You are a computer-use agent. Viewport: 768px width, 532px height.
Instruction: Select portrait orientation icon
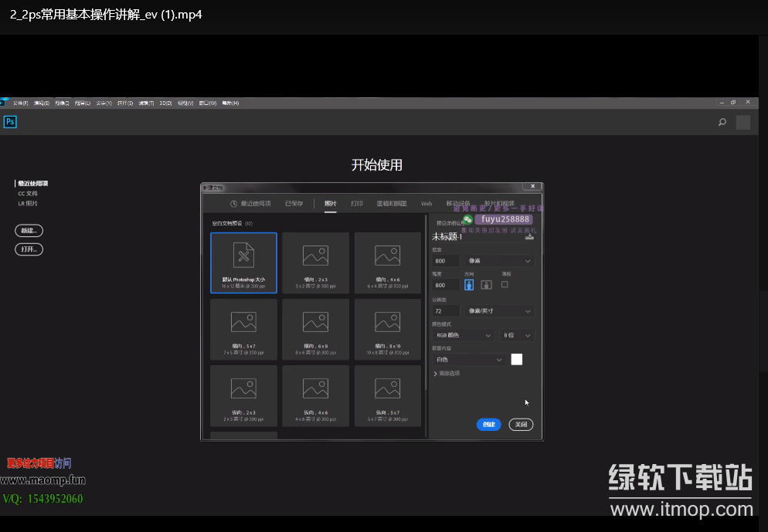coord(469,285)
